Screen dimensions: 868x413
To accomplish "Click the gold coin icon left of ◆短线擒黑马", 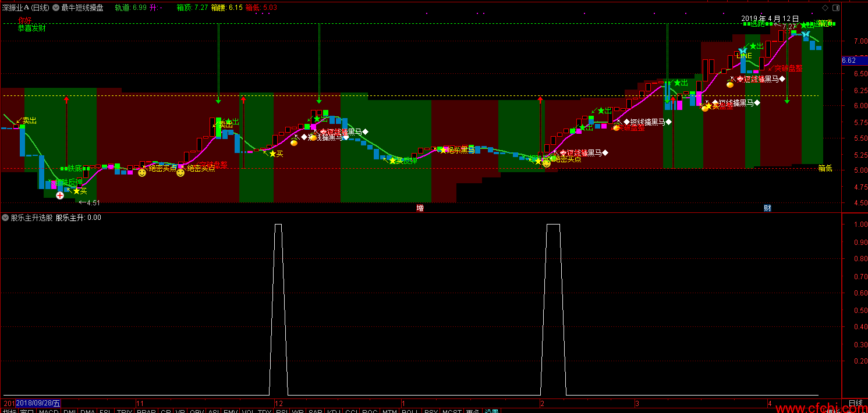I will (x=295, y=141).
